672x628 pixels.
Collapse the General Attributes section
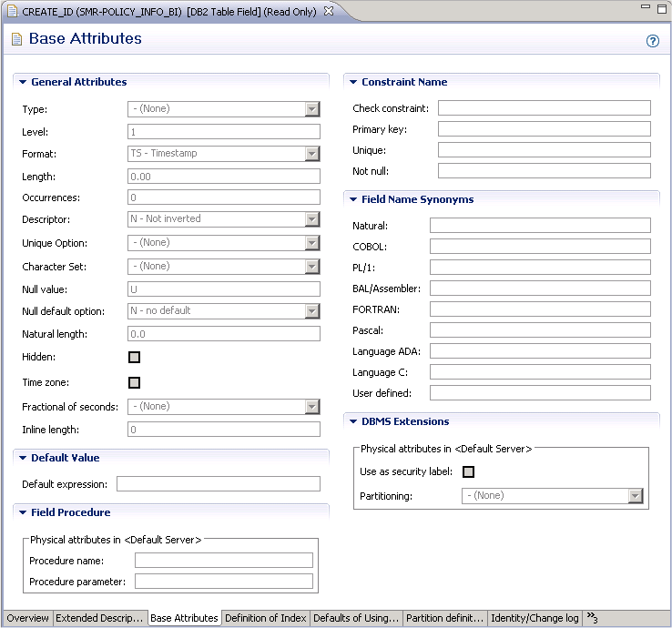pos(23,82)
